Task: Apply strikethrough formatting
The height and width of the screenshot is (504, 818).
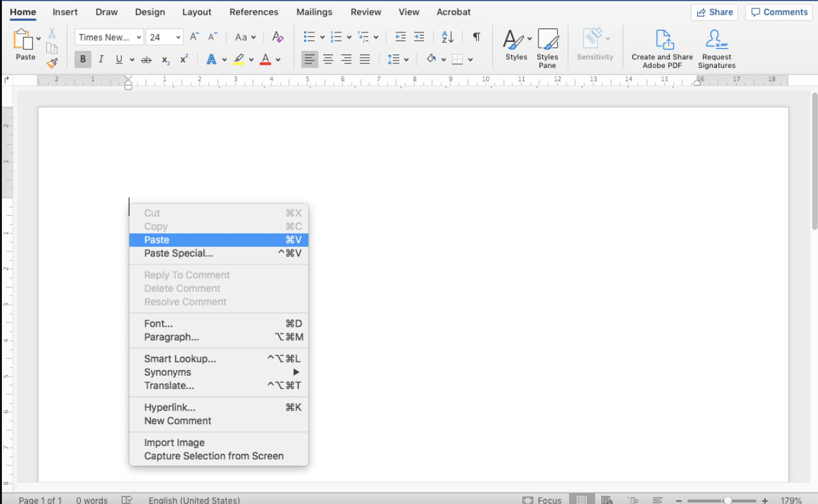Action: (145, 59)
